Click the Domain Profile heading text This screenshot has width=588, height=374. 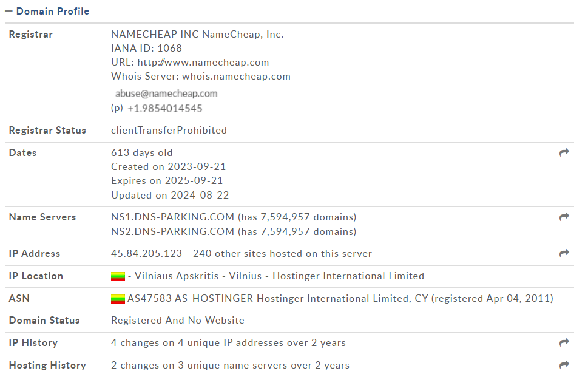(x=53, y=12)
